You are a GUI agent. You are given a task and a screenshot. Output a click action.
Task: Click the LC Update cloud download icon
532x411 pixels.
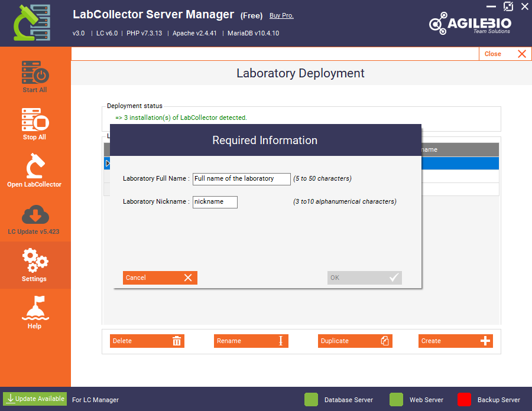[x=35, y=214]
